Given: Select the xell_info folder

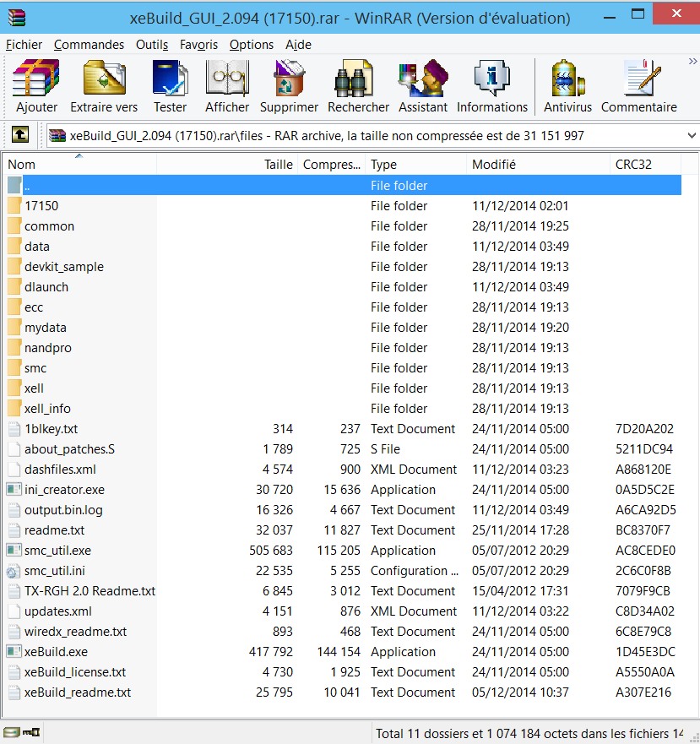Looking at the screenshot, I should 47,409.
